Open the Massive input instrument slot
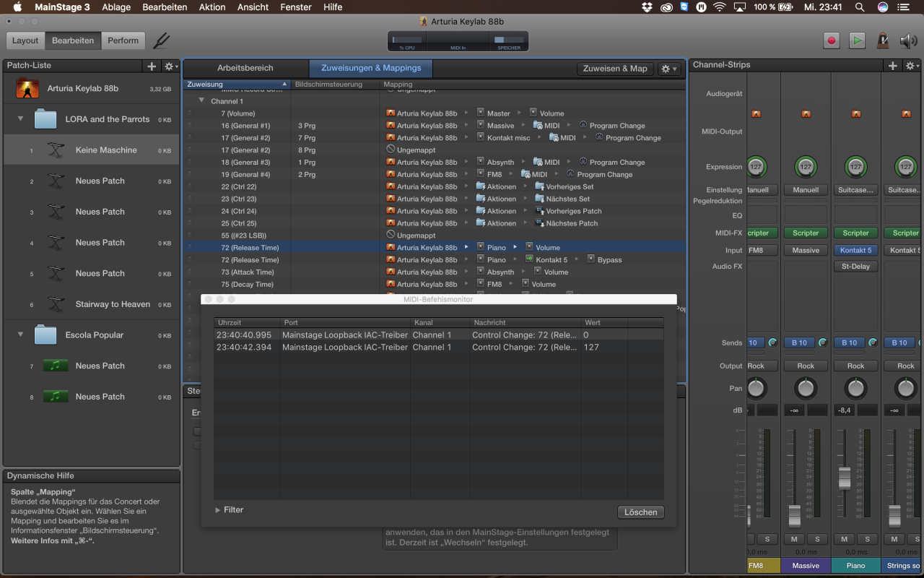The image size is (924, 578). pos(806,250)
